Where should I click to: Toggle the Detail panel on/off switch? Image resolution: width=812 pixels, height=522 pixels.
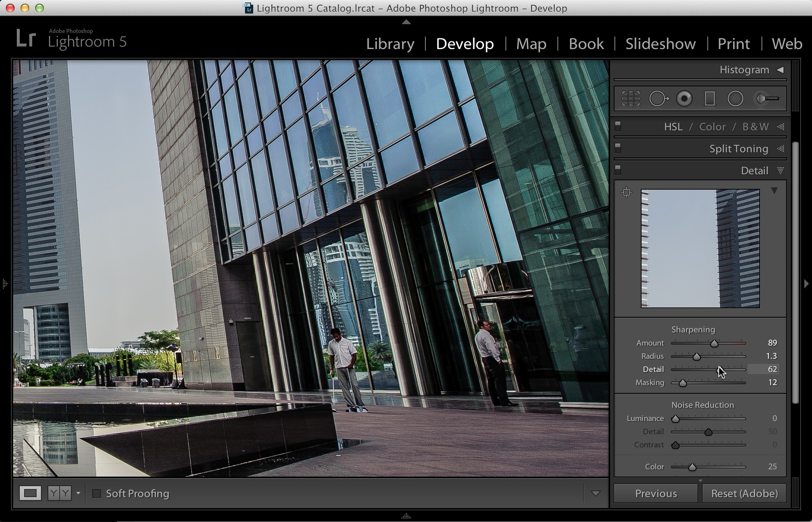click(618, 170)
